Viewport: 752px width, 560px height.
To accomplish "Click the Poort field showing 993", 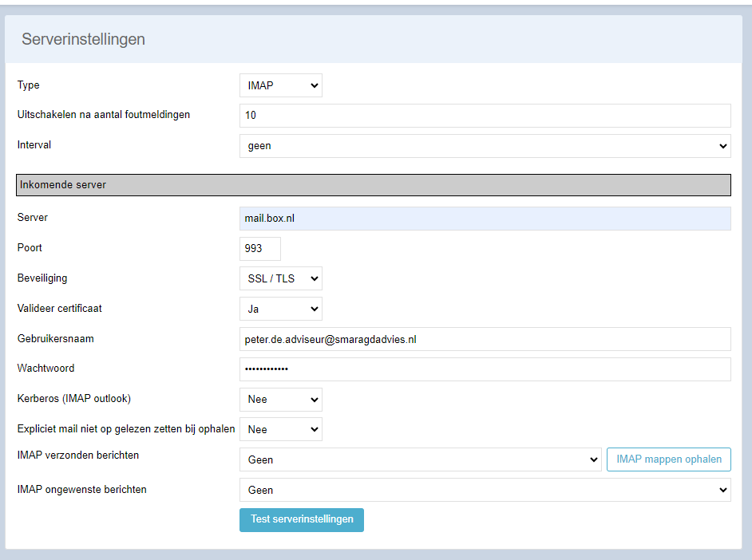I will click(x=260, y=249).
